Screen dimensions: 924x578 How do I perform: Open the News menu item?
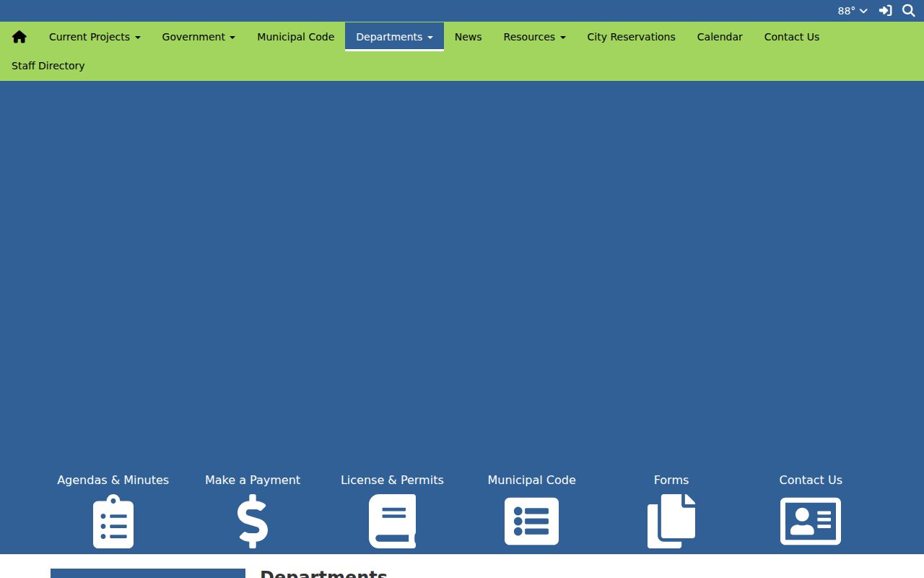468,37
